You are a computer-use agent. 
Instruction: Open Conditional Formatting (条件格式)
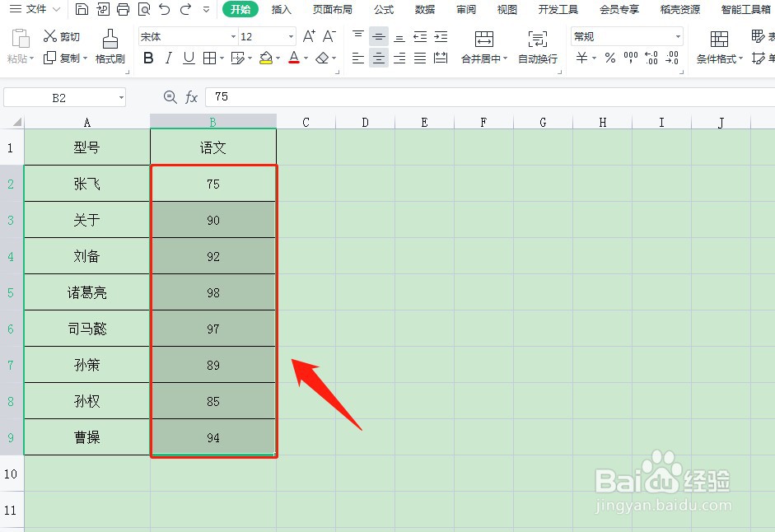pos(720,47)
